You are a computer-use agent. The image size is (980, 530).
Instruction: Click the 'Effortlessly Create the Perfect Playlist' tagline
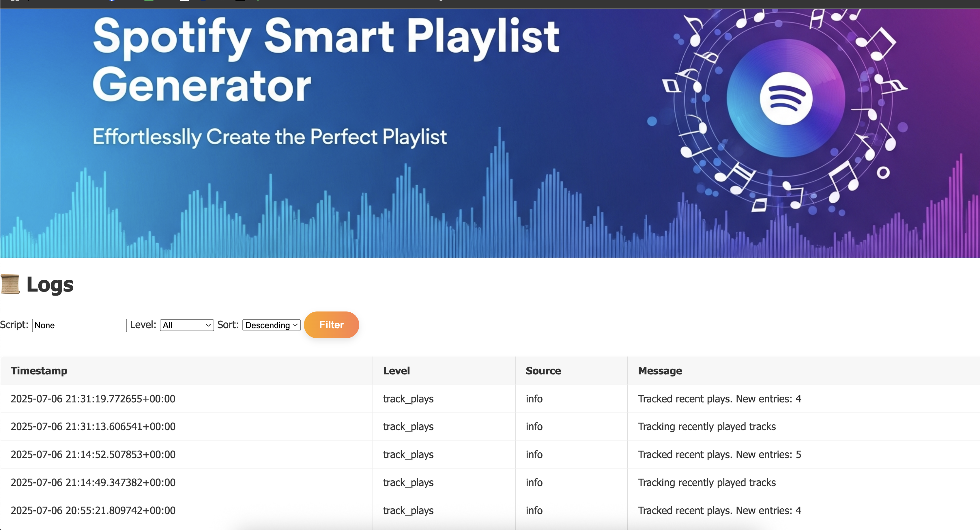point(270,137)
